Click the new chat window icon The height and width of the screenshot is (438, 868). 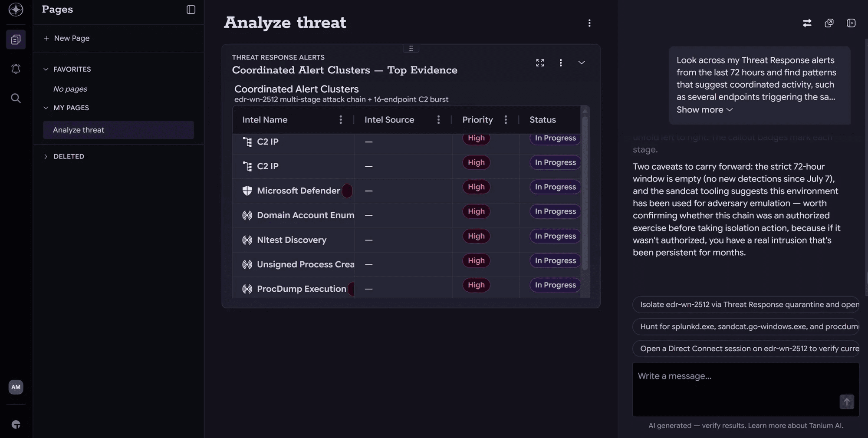[x=829, y=23]
